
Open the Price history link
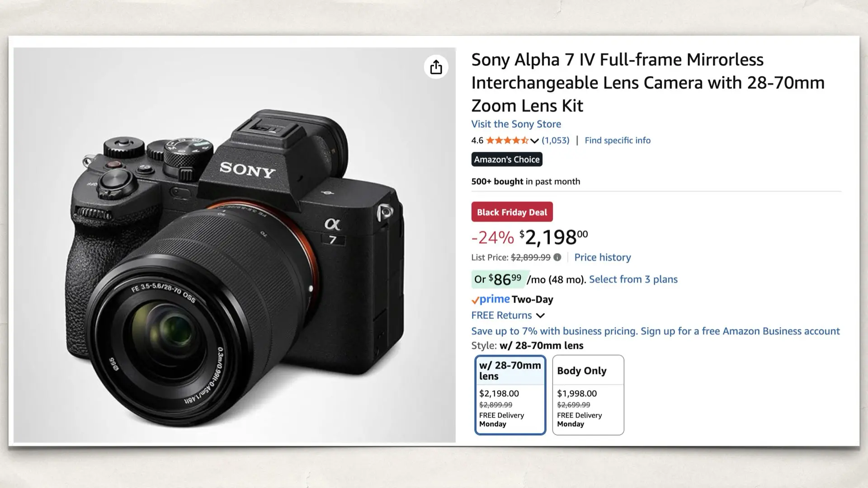tap(602, 258)
